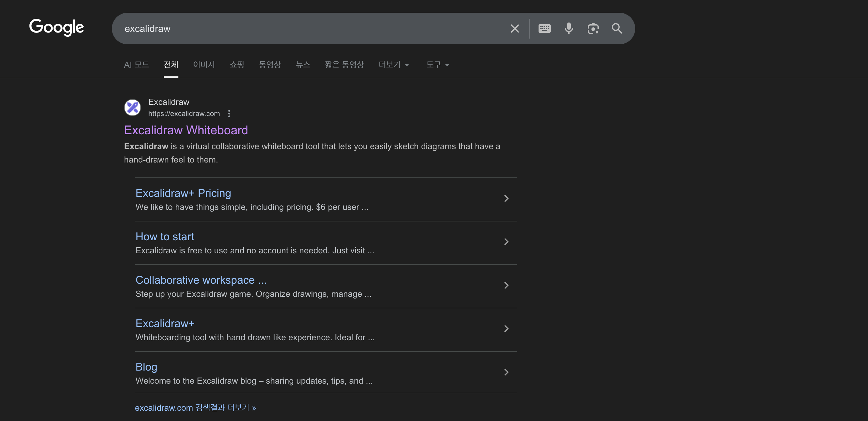Expand the 더보기 dropdown menu

pos(394,65)
